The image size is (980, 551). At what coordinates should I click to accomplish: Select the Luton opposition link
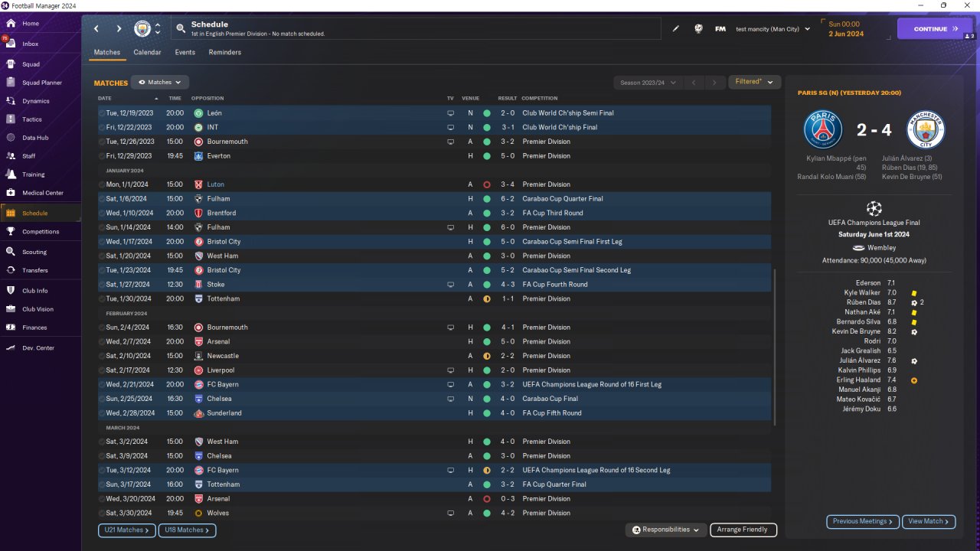tap(215, 184)
